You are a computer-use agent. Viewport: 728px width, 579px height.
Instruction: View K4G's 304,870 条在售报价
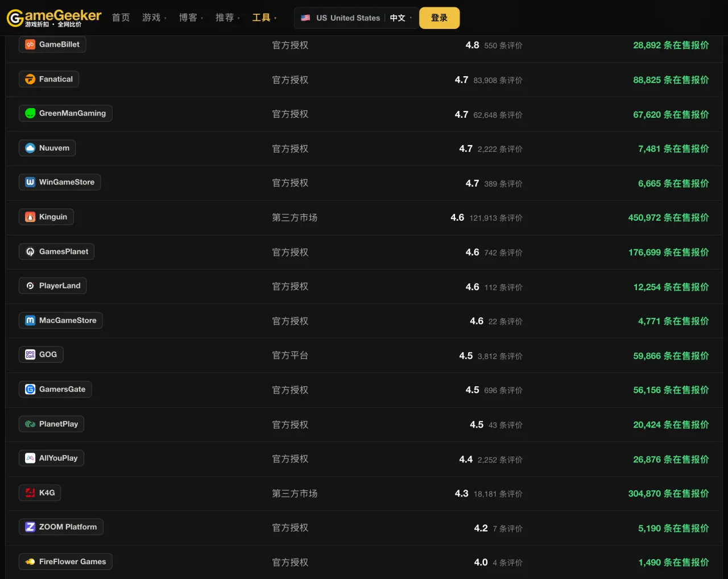point(668,493)
